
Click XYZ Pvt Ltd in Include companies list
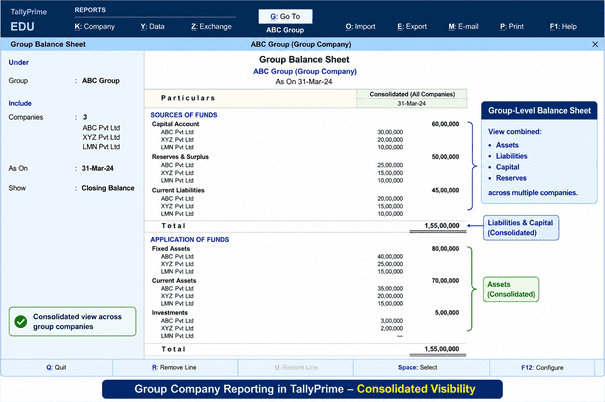click(x=101, y=137)
